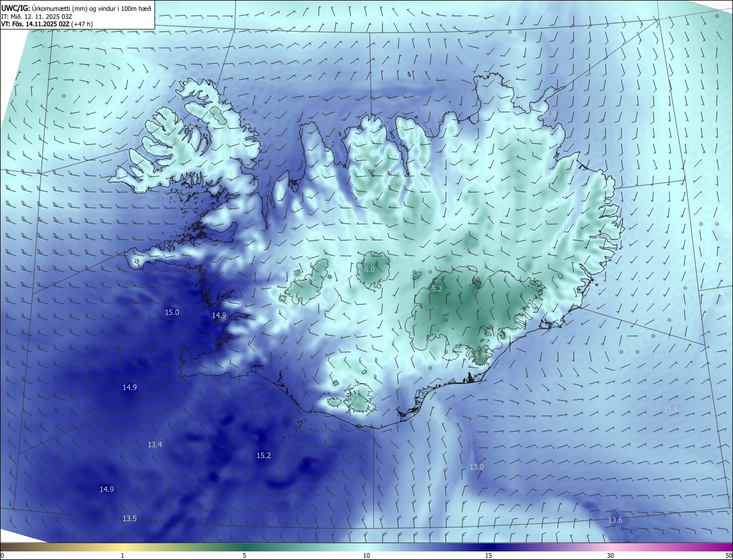The image size is (733, 560).
Task: Click the colorbar tick label 30
Action: pyautogui.click(x=610, y=555)
